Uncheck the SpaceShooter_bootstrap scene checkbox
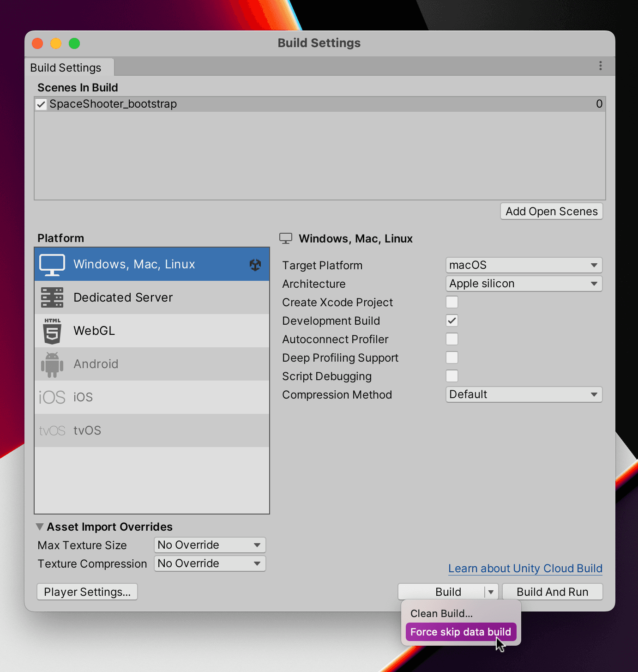The width and height of the screenshot is (638, 672). click(x=41, y=104)
